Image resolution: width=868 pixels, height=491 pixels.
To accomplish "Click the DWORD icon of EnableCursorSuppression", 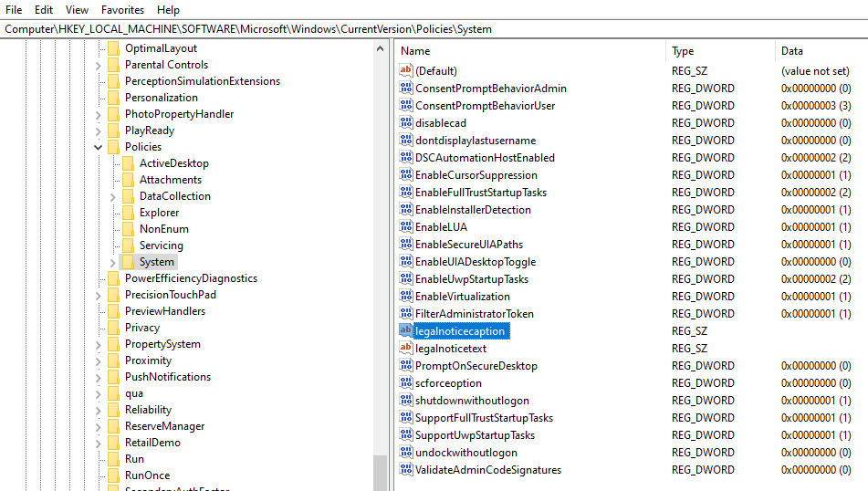I will pos(406,175).
